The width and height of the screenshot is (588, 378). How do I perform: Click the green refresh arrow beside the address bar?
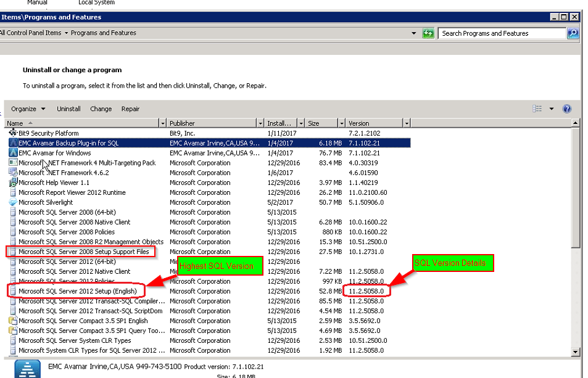(x=428, y=33)
